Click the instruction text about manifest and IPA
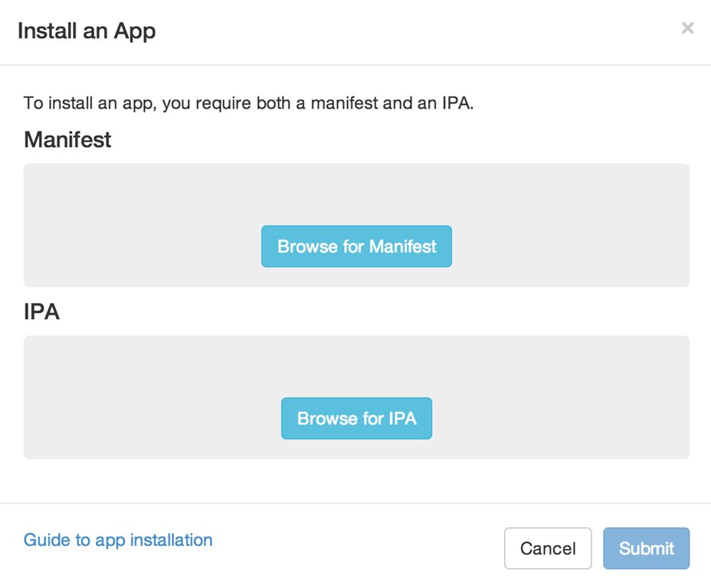Image resolution: width=711 pixels, height=588 pixels. pyautogui.click(x=248, y=103)
